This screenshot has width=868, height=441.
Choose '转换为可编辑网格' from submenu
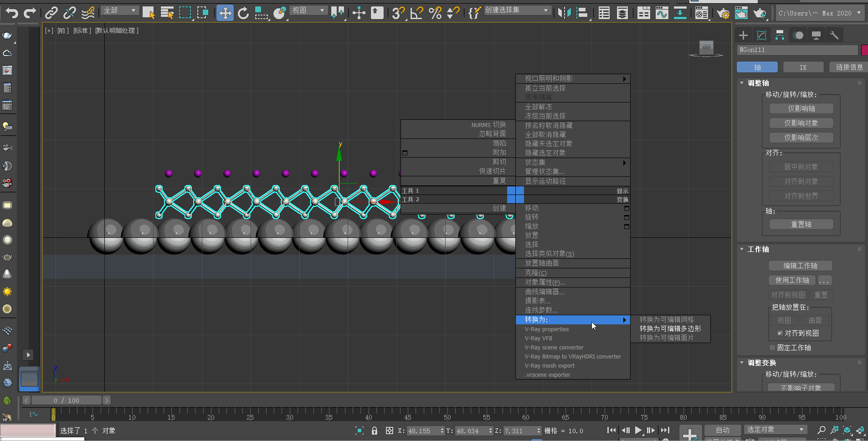(670, 319)
